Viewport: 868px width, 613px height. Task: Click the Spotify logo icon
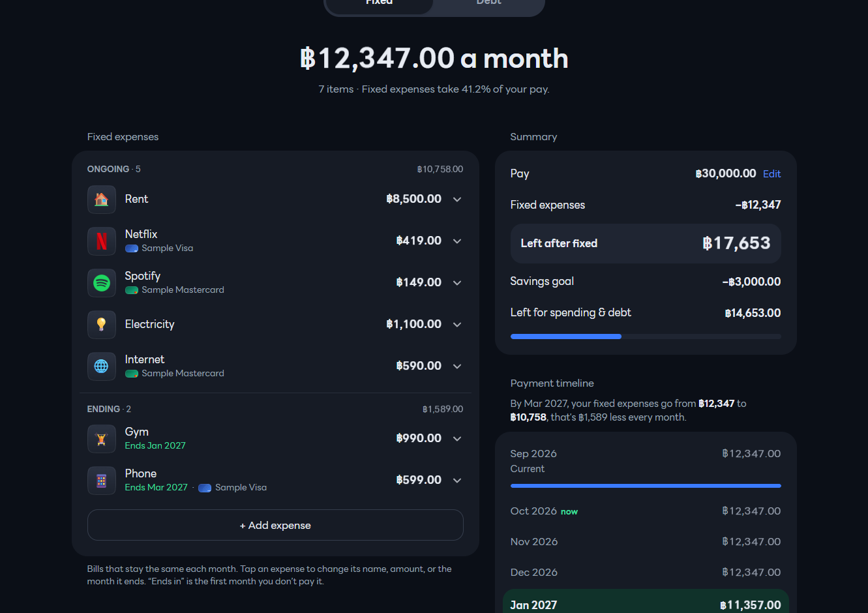(x=102, y=283)
